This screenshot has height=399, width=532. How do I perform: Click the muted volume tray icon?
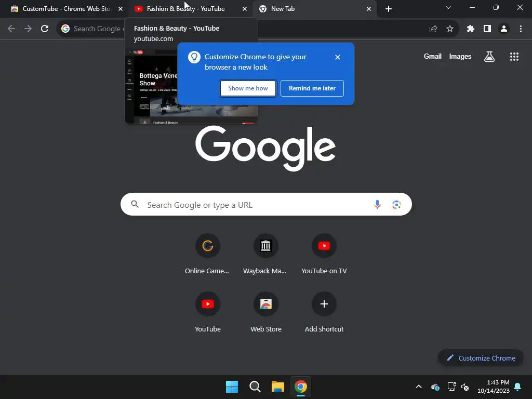click(x=465, y=387)
